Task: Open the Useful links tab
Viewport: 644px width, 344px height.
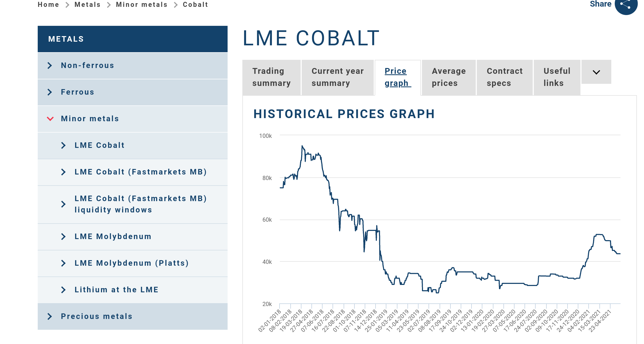Action: (x=556, y=77)
